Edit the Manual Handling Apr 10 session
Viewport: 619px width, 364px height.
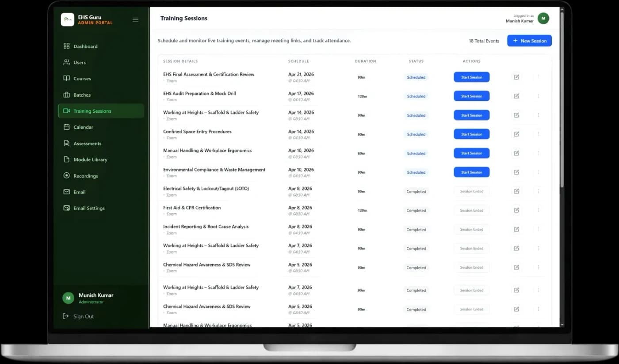pyautogui.click(x=516, y=153)
